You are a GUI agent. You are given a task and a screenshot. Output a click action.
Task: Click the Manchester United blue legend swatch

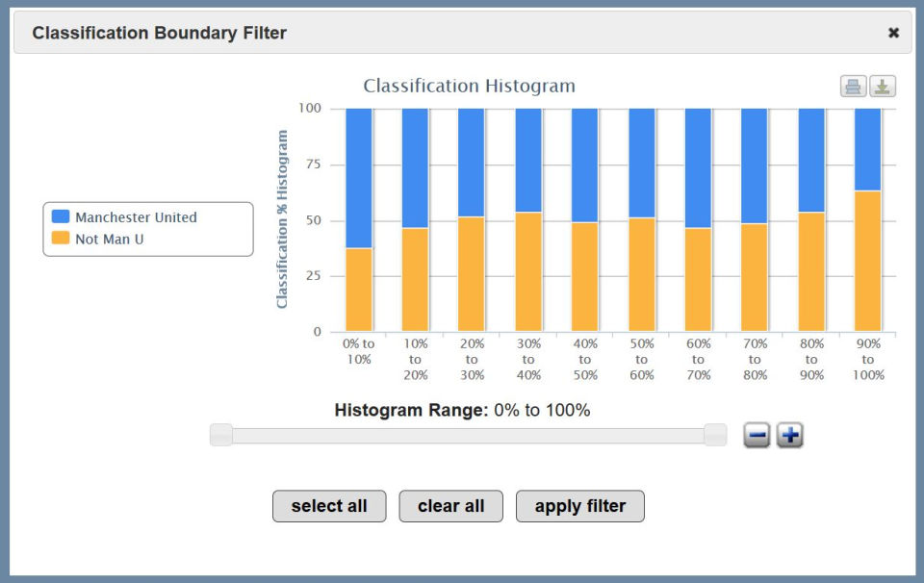[x=61, y=217]
